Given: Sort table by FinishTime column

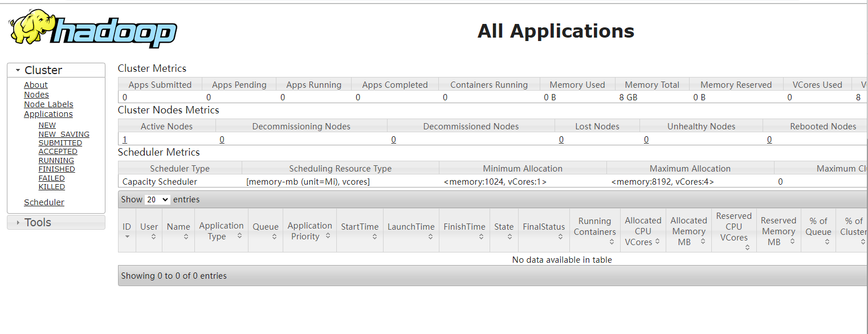Looking at the screenshot, I should coord(464,230).
